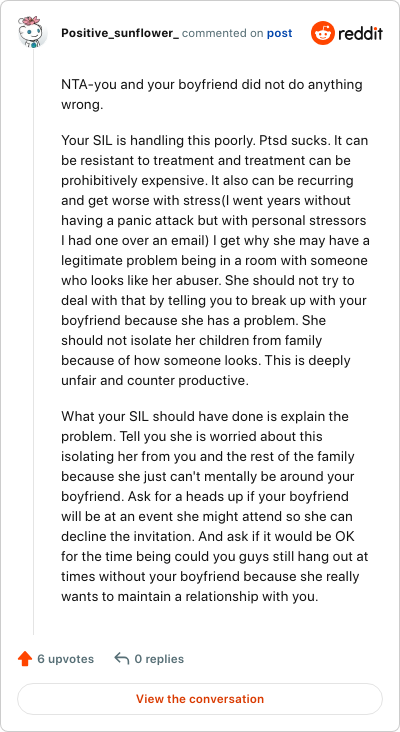Open the Positive_sunflower_ username profile link
400x732 pixels.
(x=120, y=34)
